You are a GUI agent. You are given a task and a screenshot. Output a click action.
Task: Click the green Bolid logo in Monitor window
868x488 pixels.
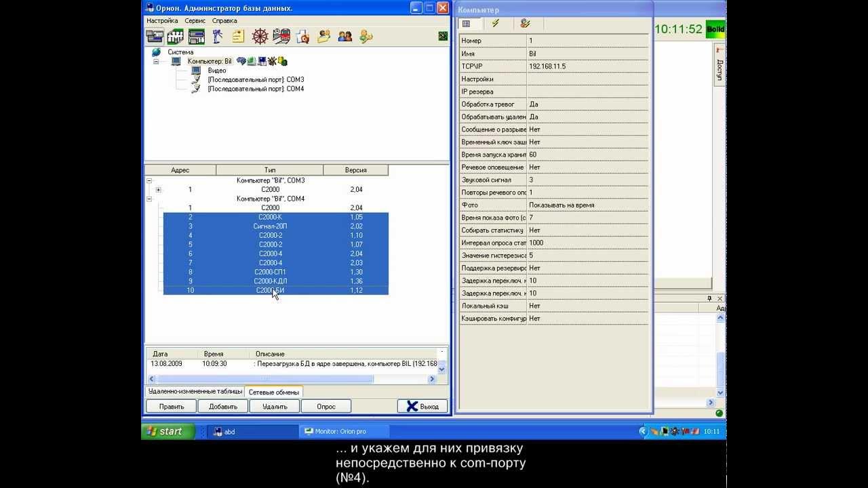715,30
